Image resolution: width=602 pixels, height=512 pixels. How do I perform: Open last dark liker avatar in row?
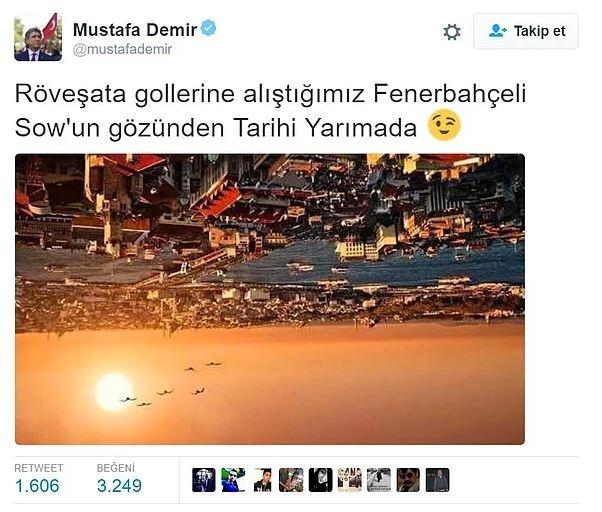pyautogui.click(x=437, y=480)
